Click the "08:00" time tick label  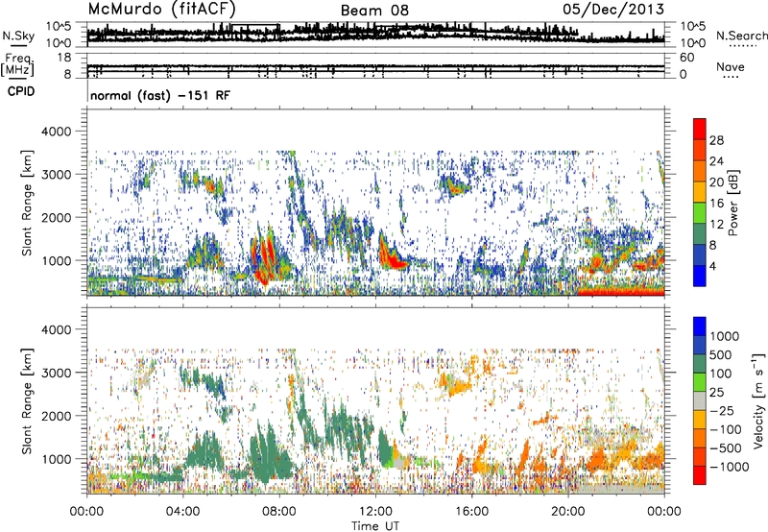(x=279, y=512)
